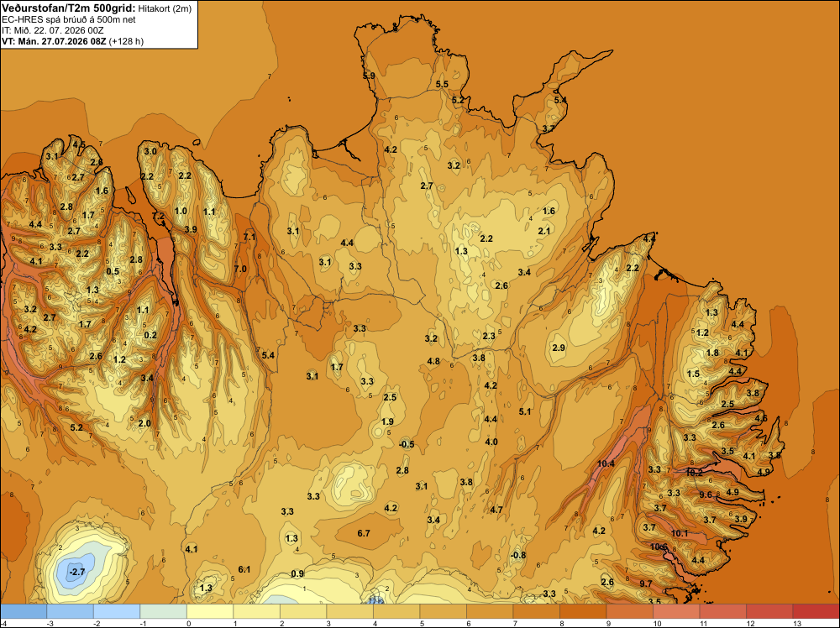Click the Veðurstofan/T2m 500grid title
This screenshot has height=628, width=840.
click(x=69, y=8)
